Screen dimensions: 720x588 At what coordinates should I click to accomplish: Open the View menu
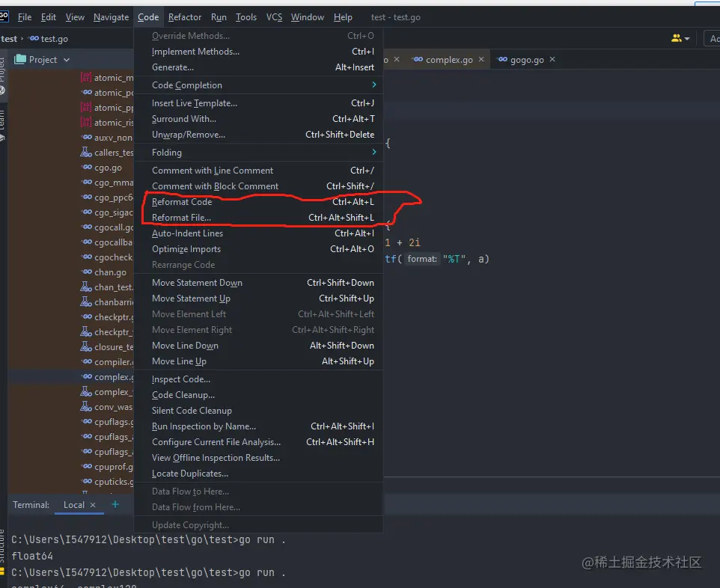click(75, 17)
